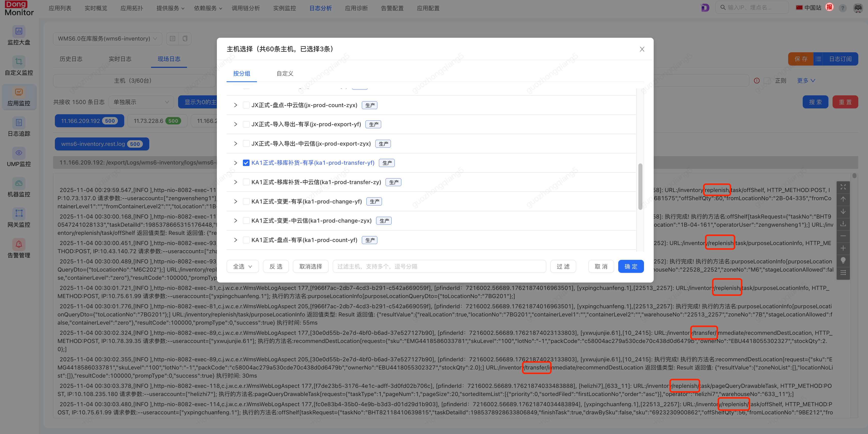Check the KA1正式-变更-有孚 host group
Screen dimensions: 868x434
pyautogui.click(x=246, y=201)
